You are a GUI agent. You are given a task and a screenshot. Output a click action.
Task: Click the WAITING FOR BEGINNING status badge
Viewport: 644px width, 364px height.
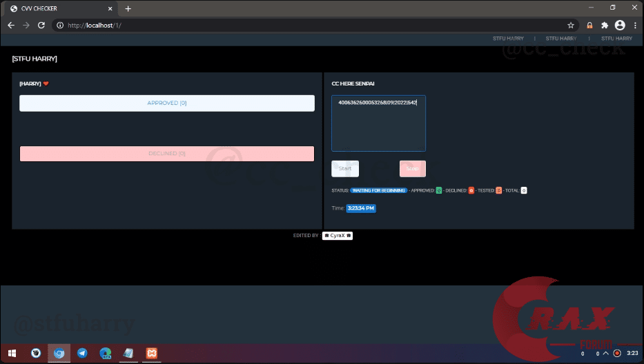coord(379,190)
